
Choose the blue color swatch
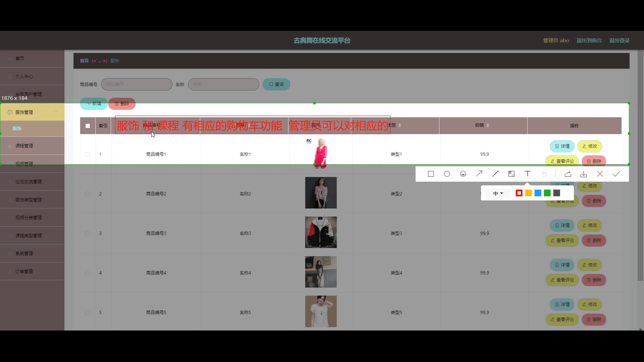pos(538,193)
